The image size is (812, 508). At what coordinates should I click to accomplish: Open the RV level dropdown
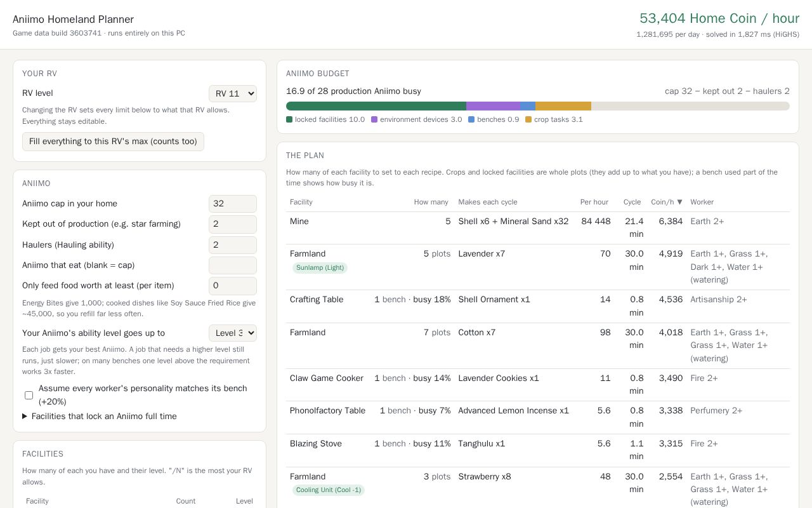[233, 93]
